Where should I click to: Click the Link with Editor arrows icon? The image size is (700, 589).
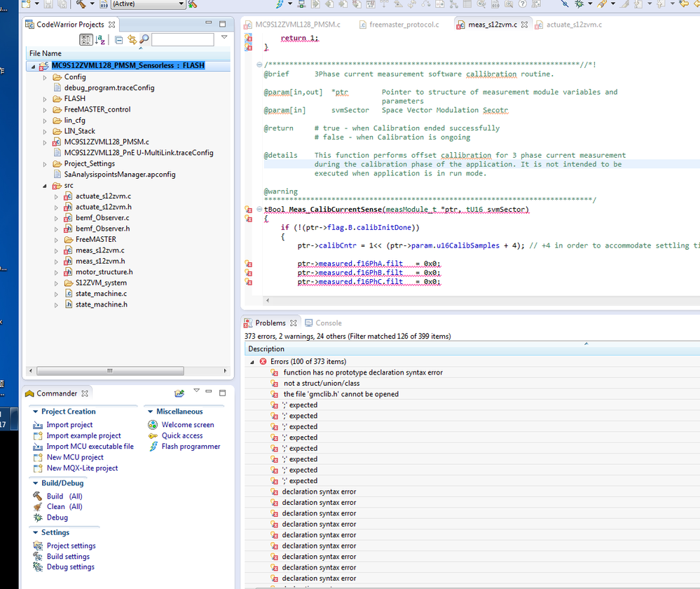pos(131,40)
